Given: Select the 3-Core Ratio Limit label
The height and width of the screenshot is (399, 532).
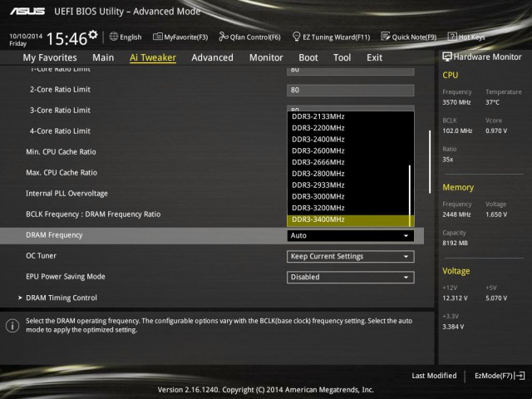Looking at the screenshot, I should [x=60, y=111].
